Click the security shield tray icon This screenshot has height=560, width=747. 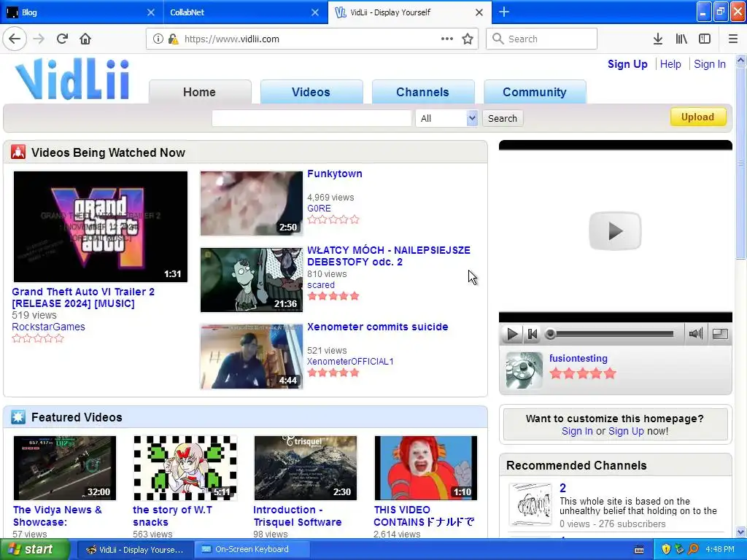point(666,549)
